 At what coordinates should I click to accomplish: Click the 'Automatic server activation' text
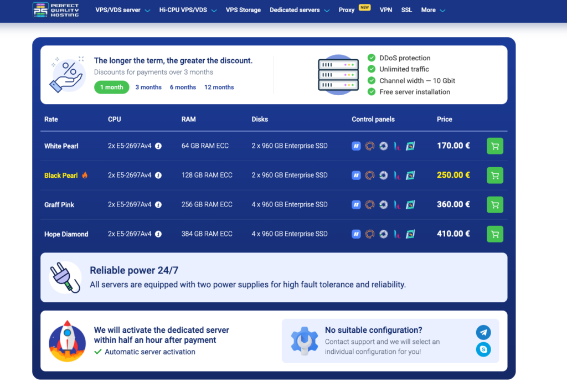pos(150,352)
